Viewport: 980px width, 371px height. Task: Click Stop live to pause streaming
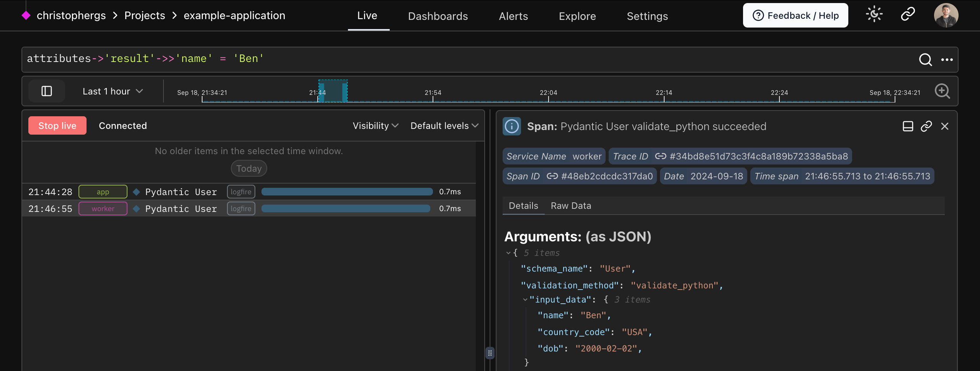pyautogui.click(x=57, y=125)
